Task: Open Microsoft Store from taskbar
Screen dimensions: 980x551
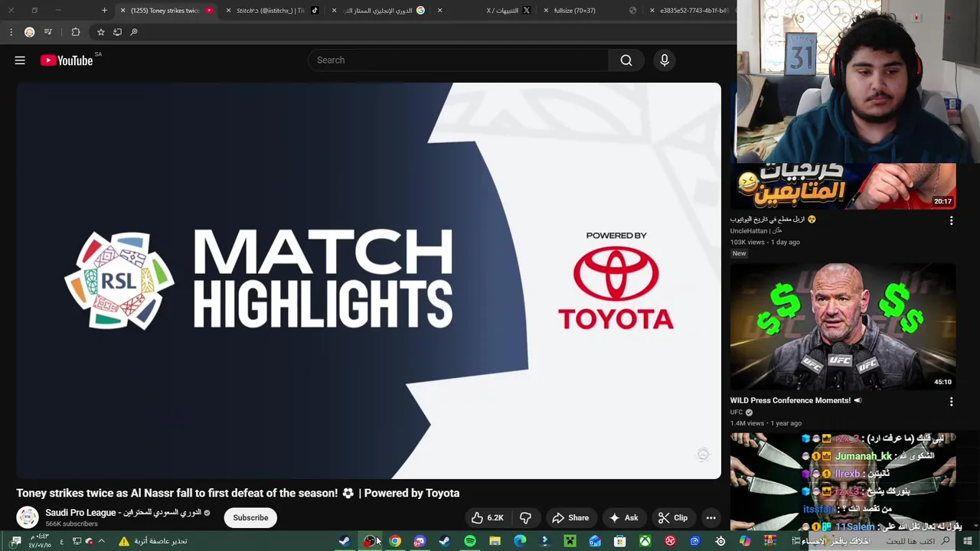Action: [x=620, y=541]
